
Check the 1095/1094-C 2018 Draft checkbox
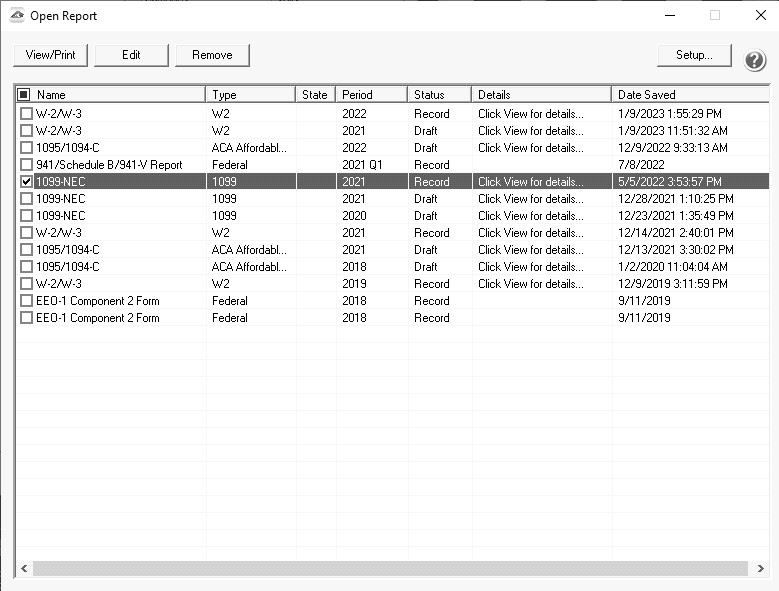(26, 267)
